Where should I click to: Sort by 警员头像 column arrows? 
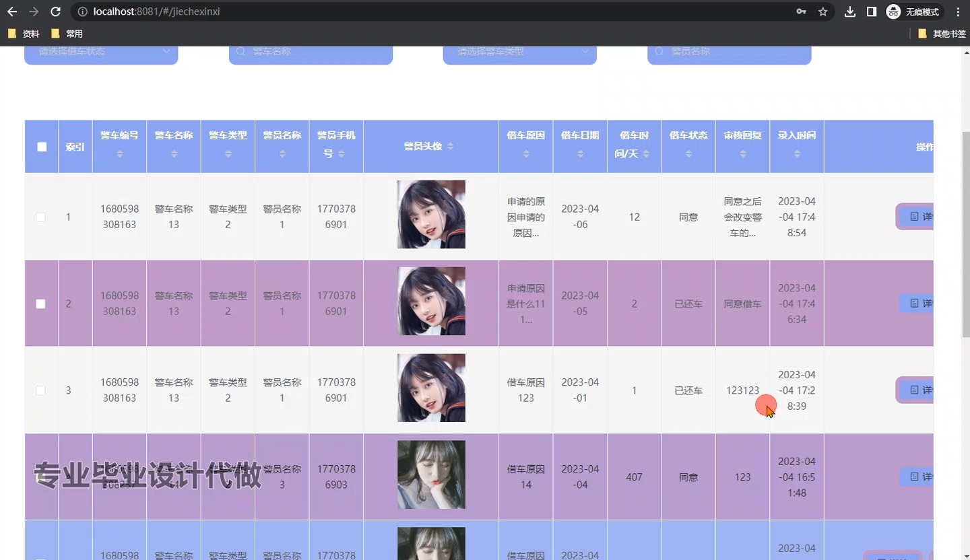tap(451, 146)
